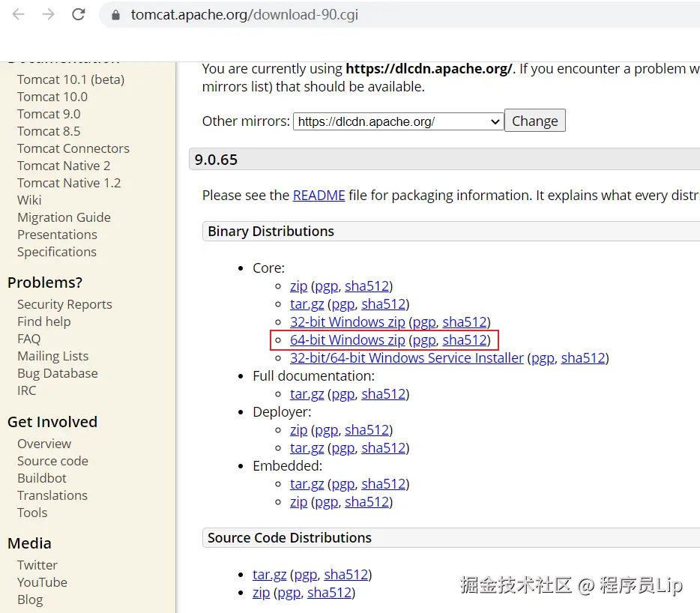This screenshot has height=613, width=700.
Task: Open the Source code sidebar link
Action: (x=52, y=461)
